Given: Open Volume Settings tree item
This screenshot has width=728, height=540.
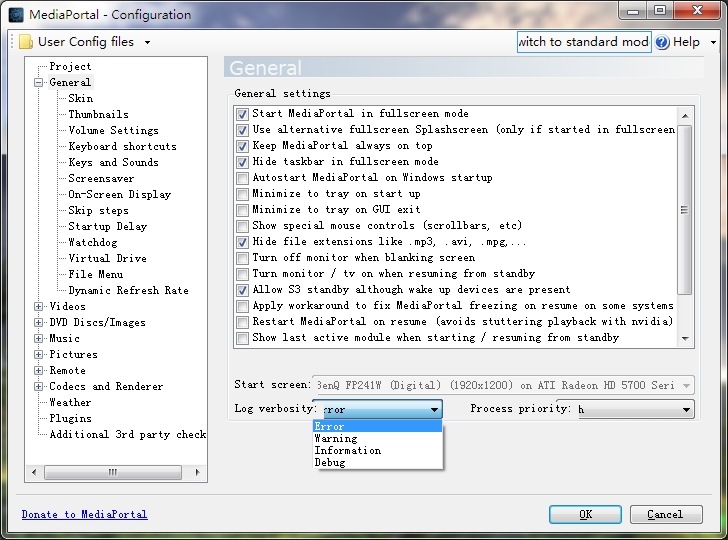Looking at the screenshot, I should click(x=113, y=130).
